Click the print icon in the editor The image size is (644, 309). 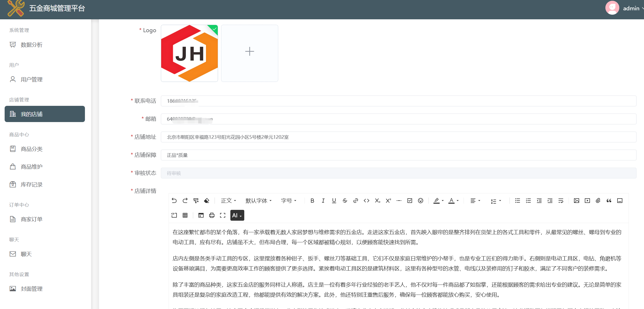(x=212, y=215)
